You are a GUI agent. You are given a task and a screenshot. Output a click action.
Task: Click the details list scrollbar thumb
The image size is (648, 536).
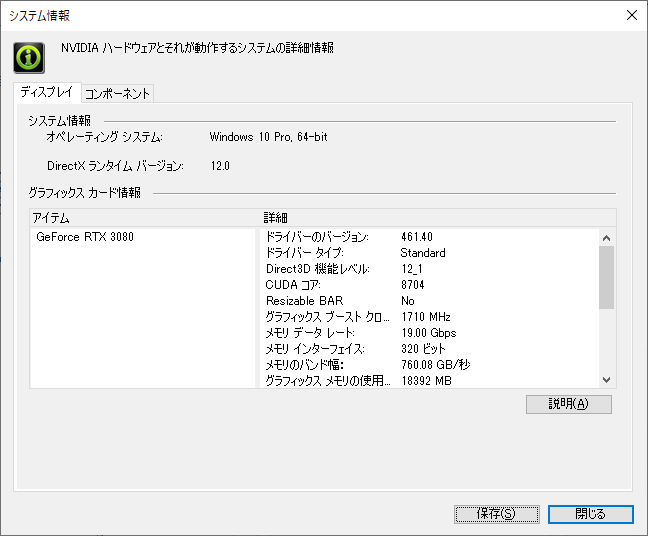[606, 277]
